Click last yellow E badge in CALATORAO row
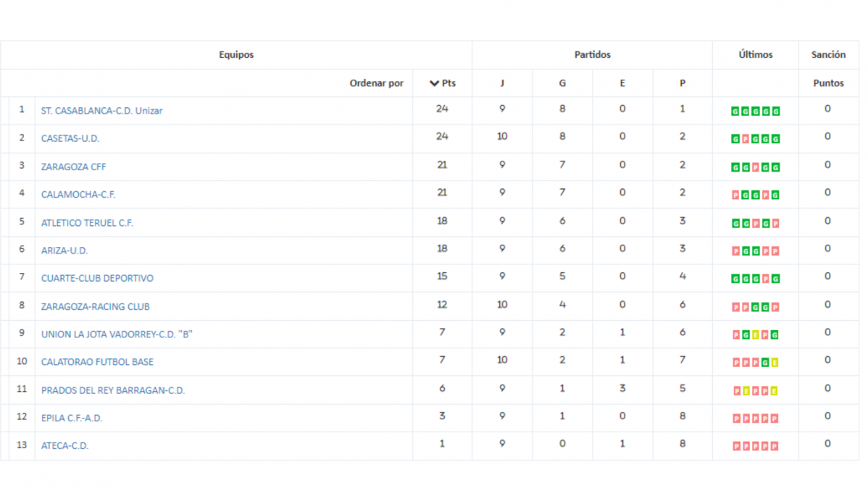 coord(775,363)
